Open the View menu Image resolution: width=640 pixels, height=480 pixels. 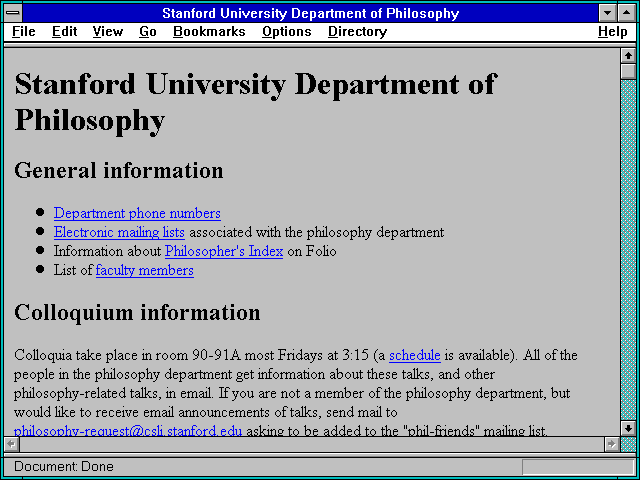(108, 31)
